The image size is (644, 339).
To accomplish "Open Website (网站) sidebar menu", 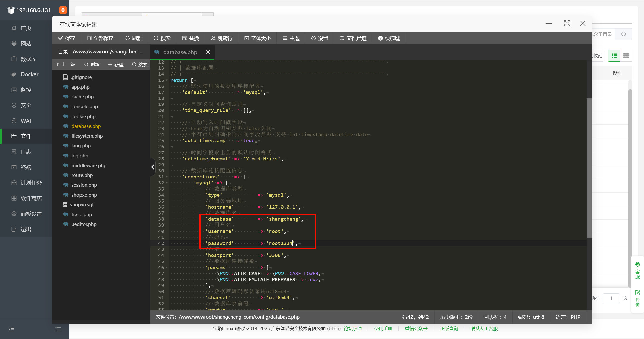I will [x=26, y=43].
